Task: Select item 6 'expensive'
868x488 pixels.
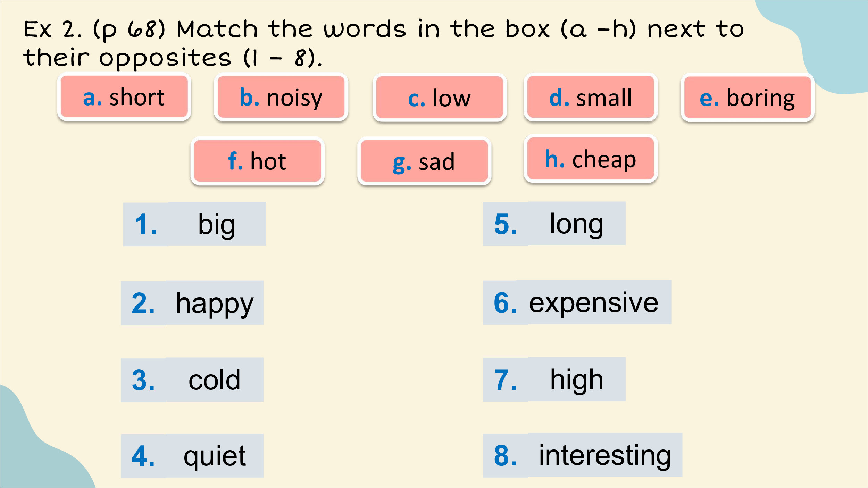Action: [x=577, y=302]
